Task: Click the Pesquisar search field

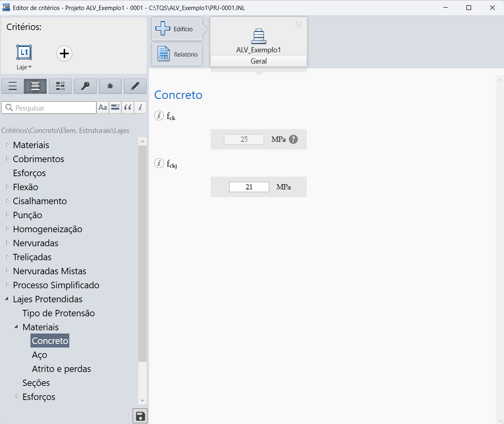Action: coord(49,108)
